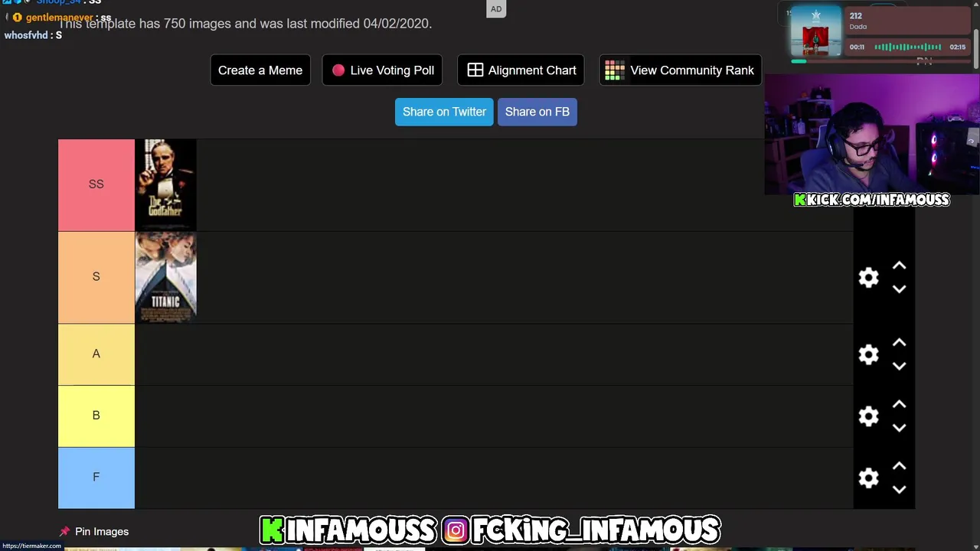980x551 pixels.
Task: Open settings gear for B tier row
Action: 868,416
